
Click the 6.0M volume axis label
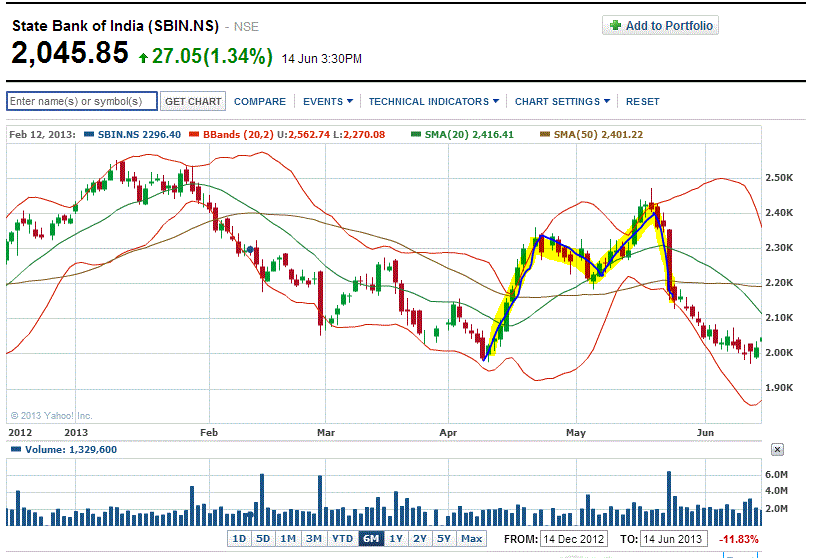coord(777,474)
